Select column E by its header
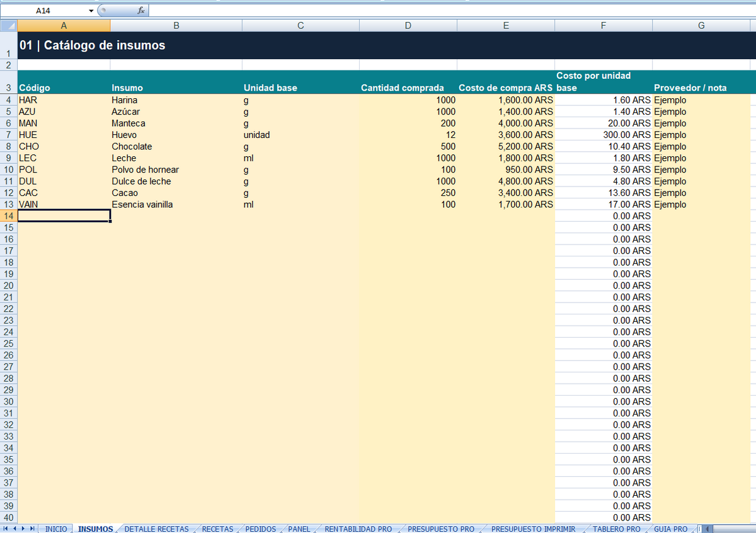 click(x=506, y=25)
